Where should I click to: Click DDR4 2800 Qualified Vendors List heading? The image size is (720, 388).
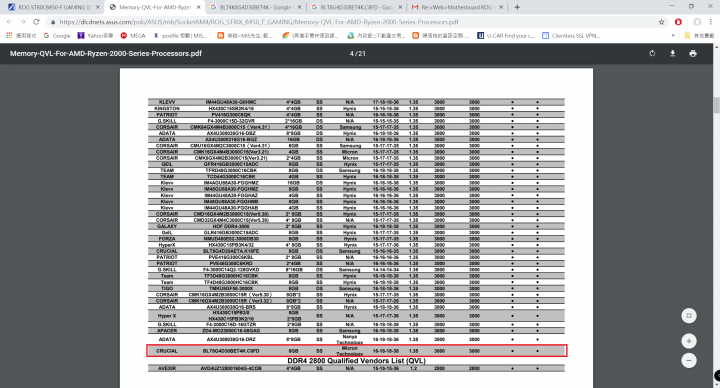pyautogui.click(x=356, y=361)
